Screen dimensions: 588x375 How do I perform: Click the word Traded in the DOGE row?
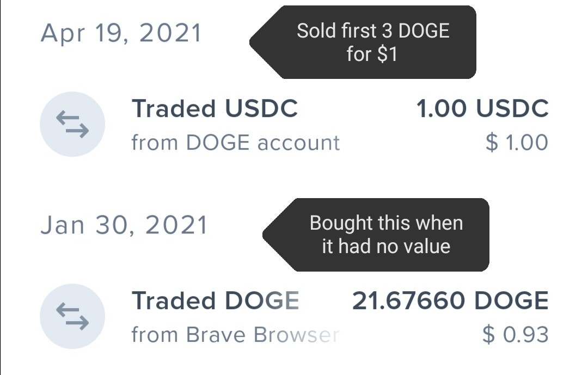[x=174, y=301]
